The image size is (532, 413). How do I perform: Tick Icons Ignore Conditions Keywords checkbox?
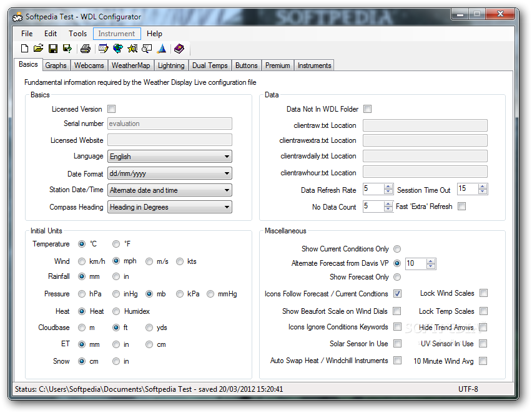coord(397,326)
